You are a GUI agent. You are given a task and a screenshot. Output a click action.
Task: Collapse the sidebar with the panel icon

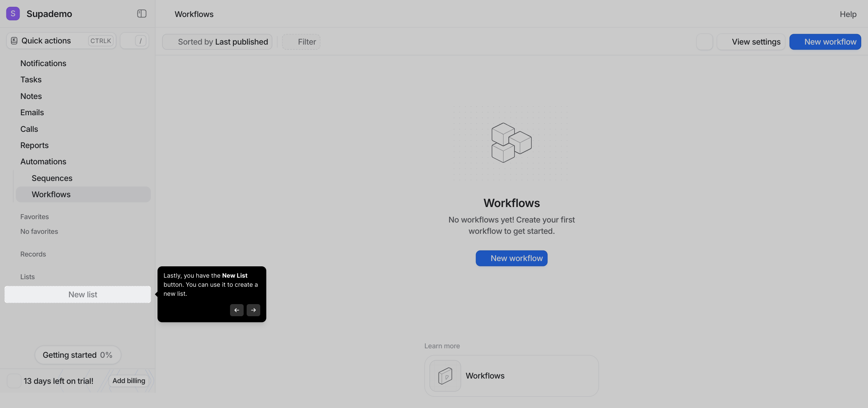(x=142, y=14)
